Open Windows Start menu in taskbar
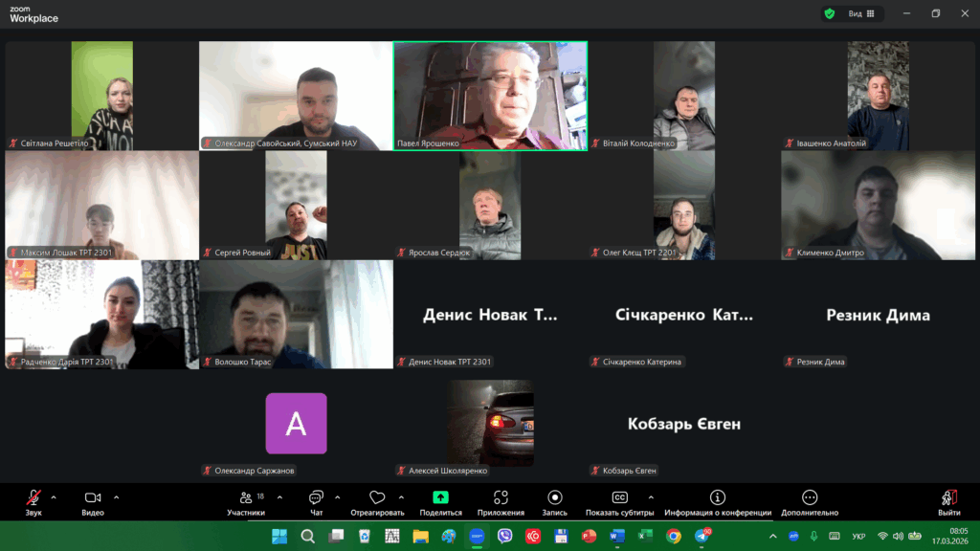 pyautogui.click(x=279, y=537)
